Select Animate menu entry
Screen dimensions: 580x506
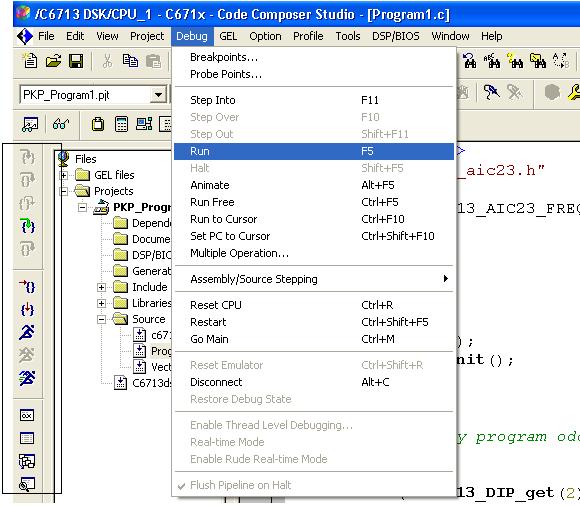coord(314,185)
